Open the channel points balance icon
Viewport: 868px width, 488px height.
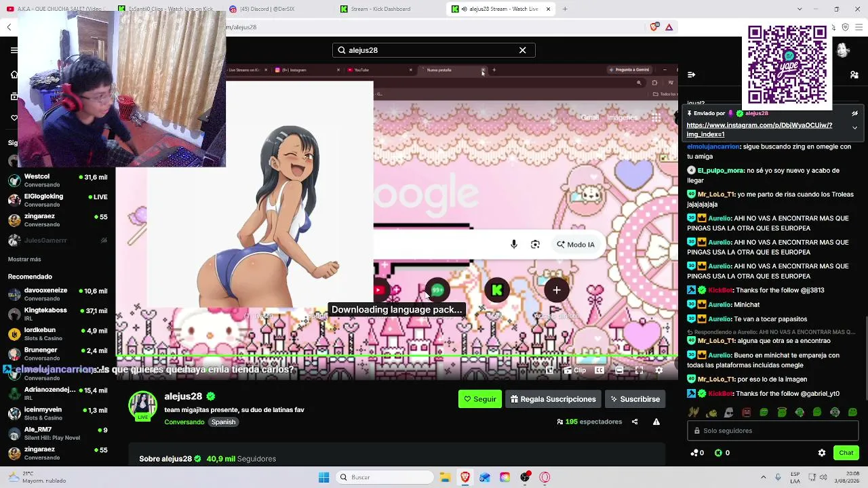click(697, 453)
